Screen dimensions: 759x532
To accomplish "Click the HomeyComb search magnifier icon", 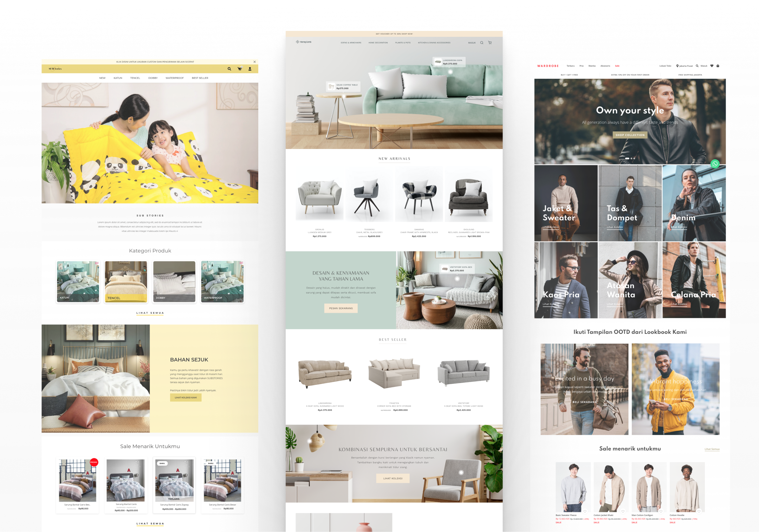I will pyautogui.click(x=482, y=43).
